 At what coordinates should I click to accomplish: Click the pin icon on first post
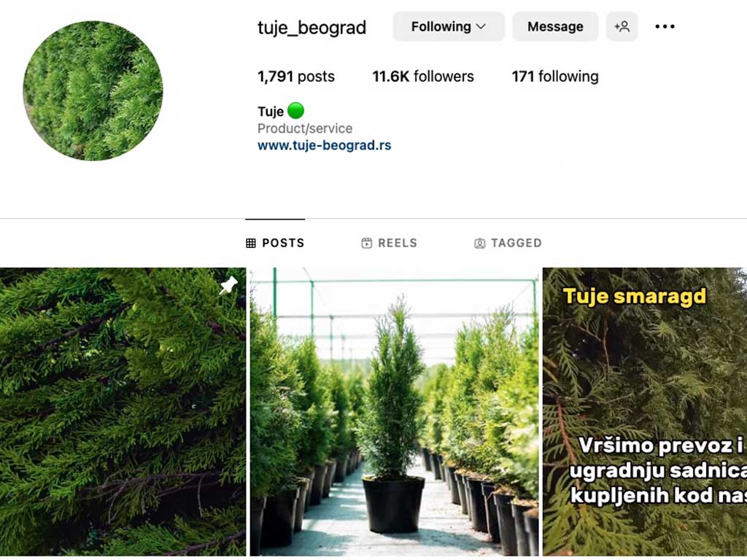(228, 285)
